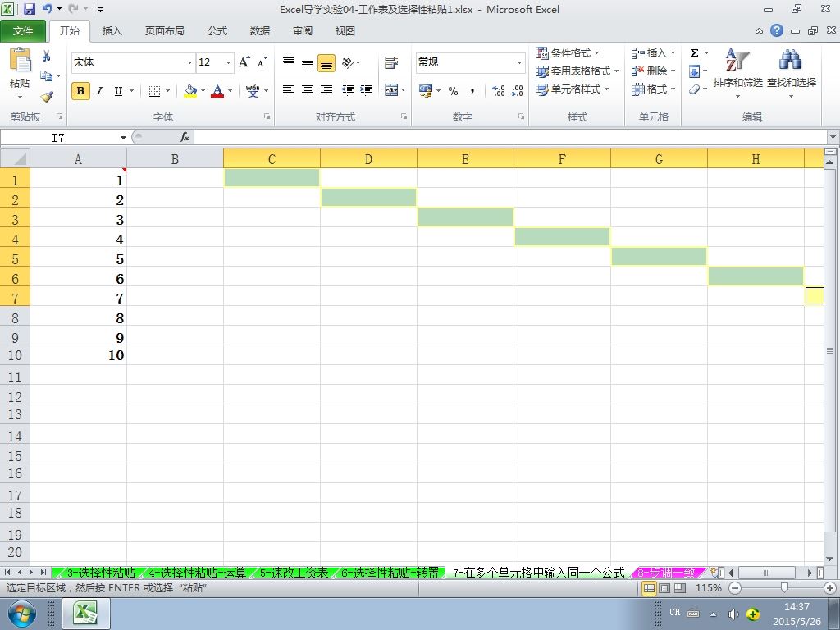This screenshot has height=630, width=840.
Task: Open the font name 宋体 dropdown
Action: pos(189,62)
